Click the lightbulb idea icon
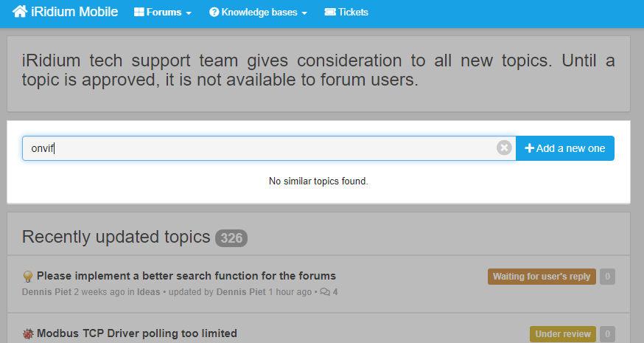 tap(27, 276)
